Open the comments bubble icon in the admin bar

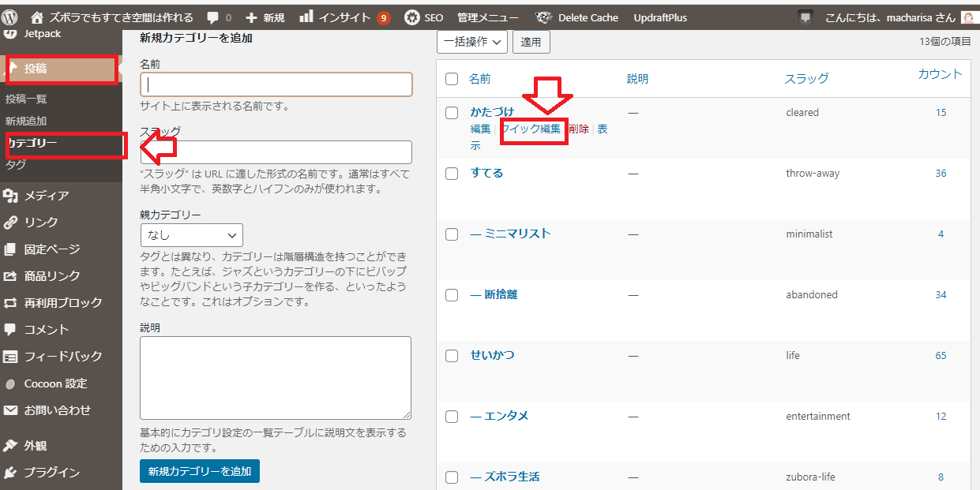(213, 17)
